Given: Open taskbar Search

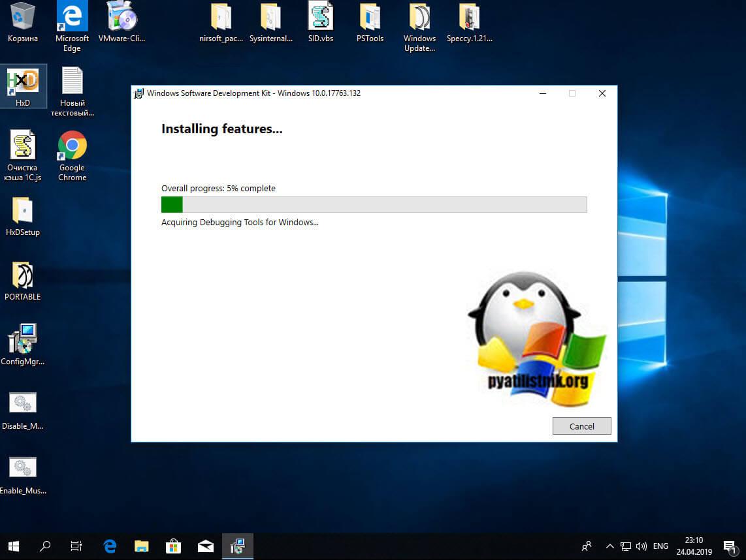Looking at the screenshot, I should point(45,547).
